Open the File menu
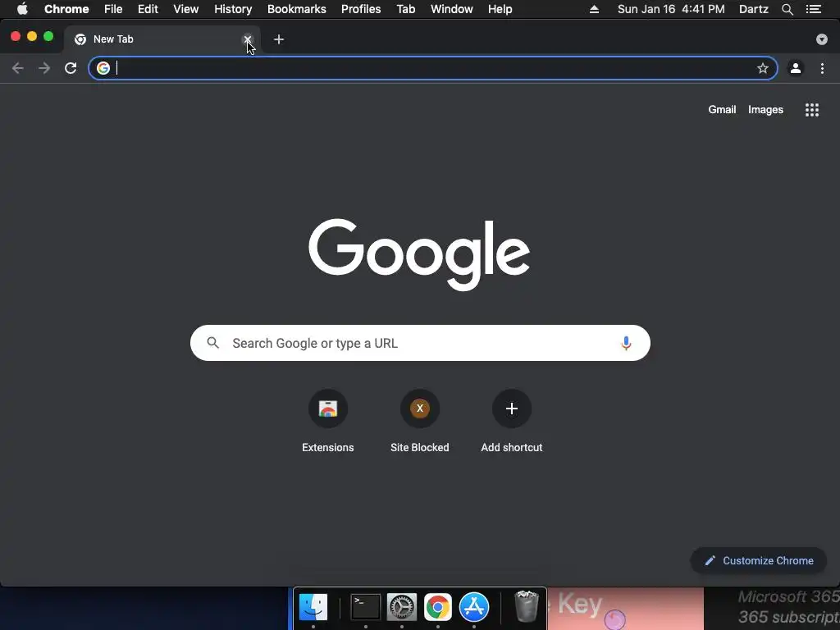This screenshot has width=840, height=630. coord(113,9)
